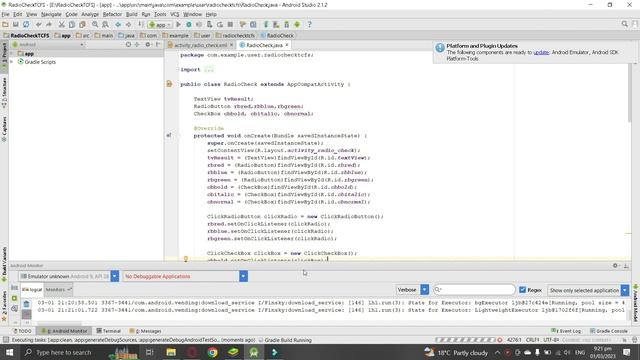The height and width of the screenshot is (360, 640).
Task: Open the Android view selector dropdown
Action: click(x=48, y=44)
